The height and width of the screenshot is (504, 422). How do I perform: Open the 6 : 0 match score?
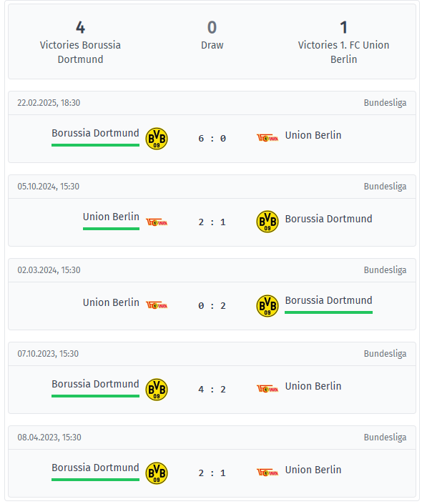[212, 139]
